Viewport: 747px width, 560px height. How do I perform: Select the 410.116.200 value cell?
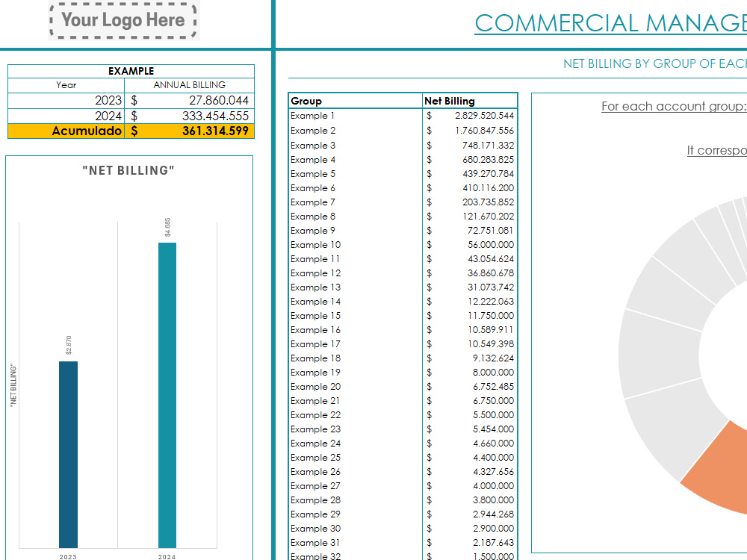(470, 188)
